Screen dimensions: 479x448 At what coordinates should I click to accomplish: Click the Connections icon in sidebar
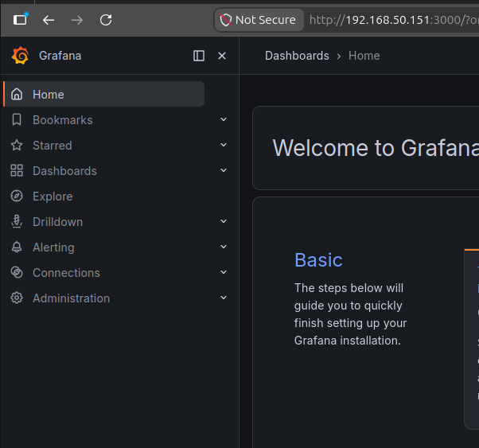click(17, 272)
